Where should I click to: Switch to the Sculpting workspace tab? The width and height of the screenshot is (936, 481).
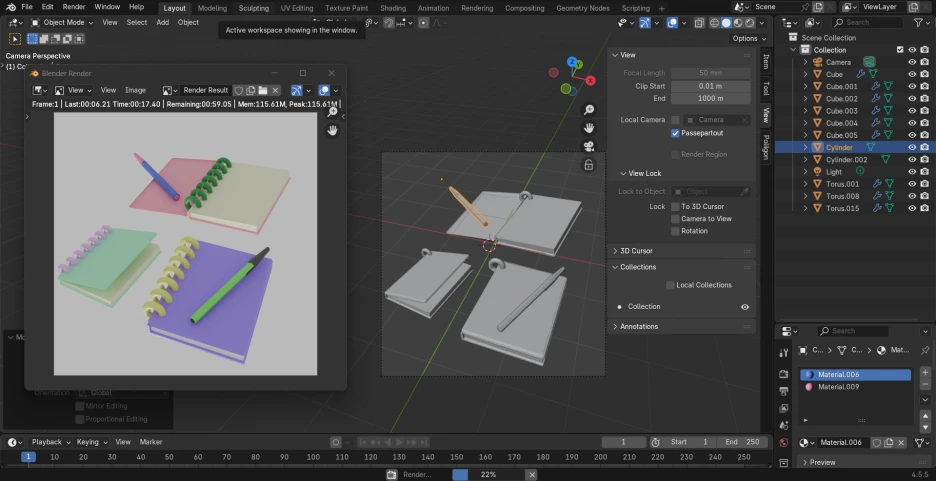point(253,8)
